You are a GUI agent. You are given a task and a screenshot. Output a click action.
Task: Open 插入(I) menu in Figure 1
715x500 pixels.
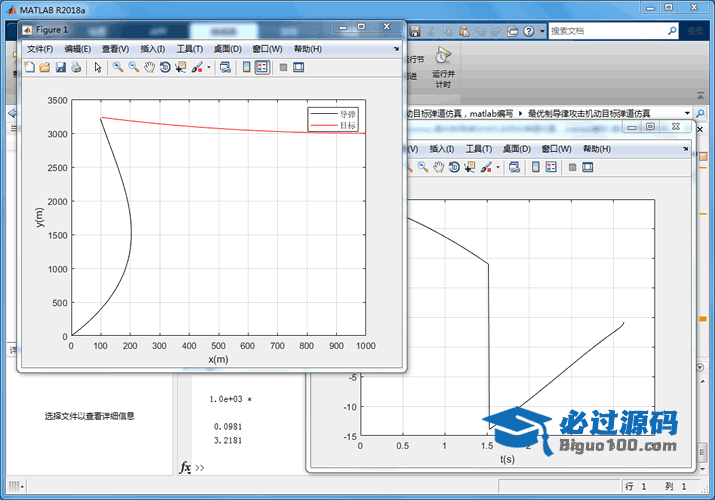(152, 49)
